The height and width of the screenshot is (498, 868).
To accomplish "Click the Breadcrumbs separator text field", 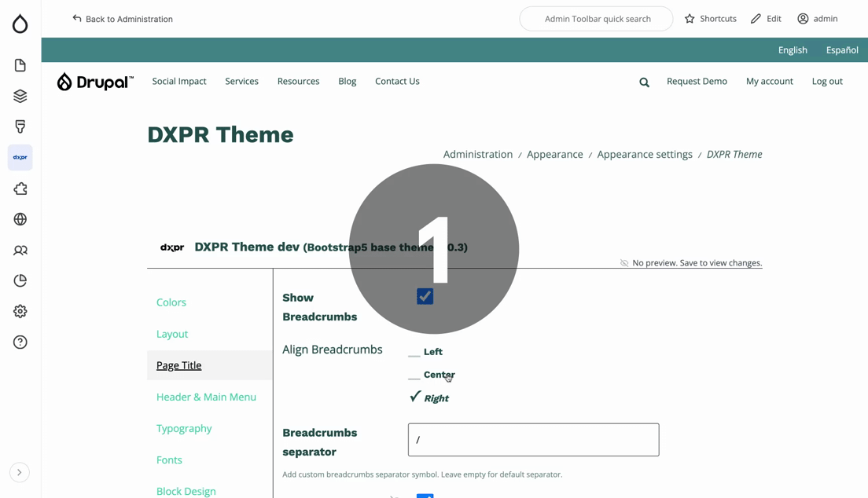I will pyautogui.click(x=533, y=440).
